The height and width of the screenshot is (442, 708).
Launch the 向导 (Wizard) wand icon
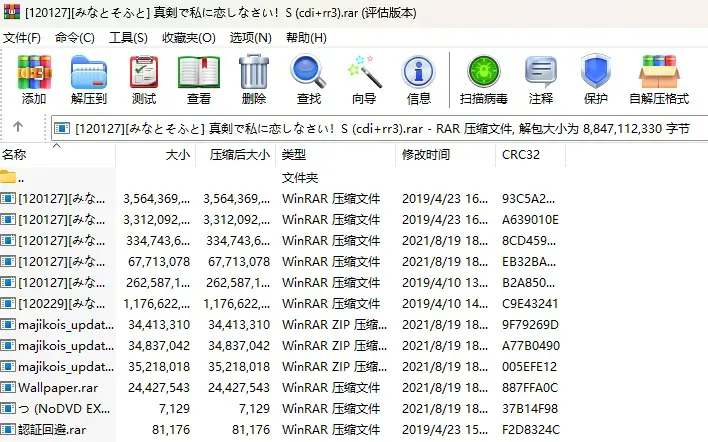pyautogui.click(x=364, y=72)
